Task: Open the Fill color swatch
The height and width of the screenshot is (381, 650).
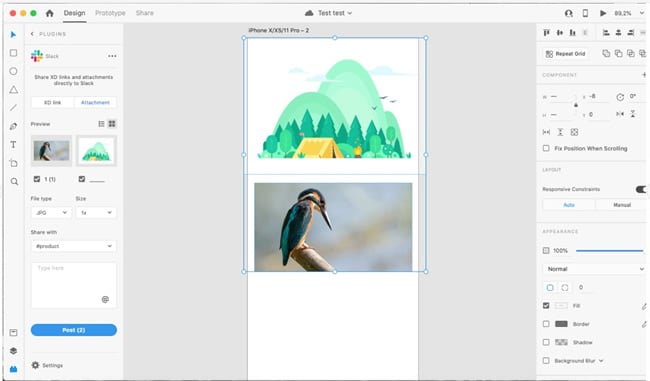Action: point(561,306)
